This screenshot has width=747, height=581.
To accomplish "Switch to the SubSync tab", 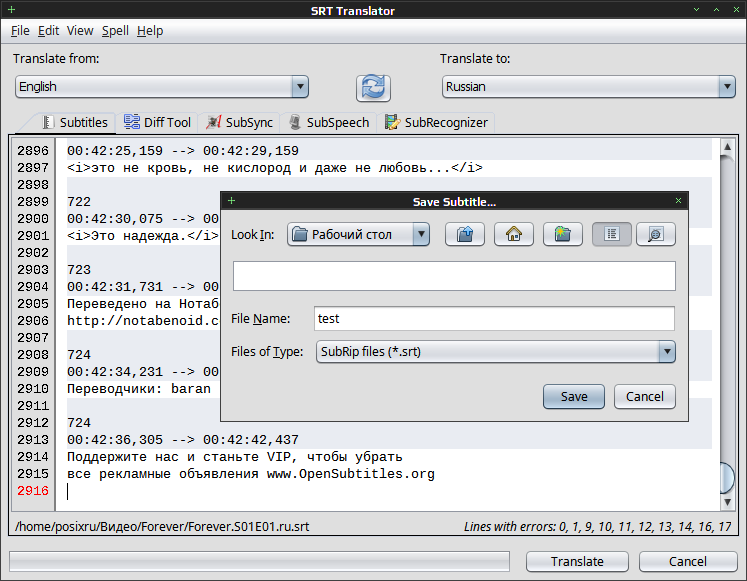I will 239,122.
